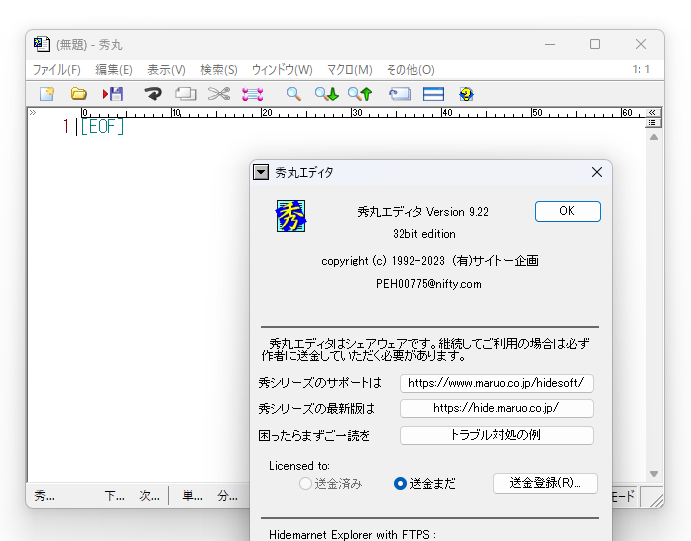Close the 秀丸エディタ about dialog

[x=597, y=172]
